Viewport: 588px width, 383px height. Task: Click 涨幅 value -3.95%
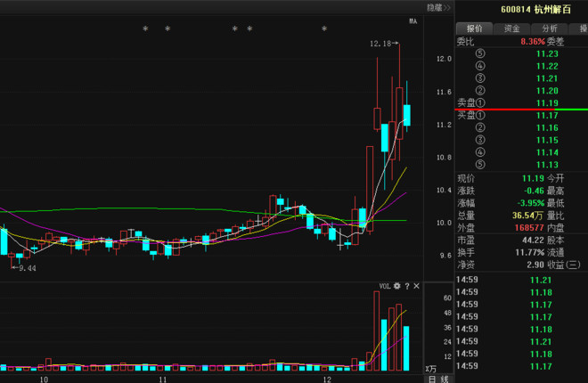click(531, 203)
